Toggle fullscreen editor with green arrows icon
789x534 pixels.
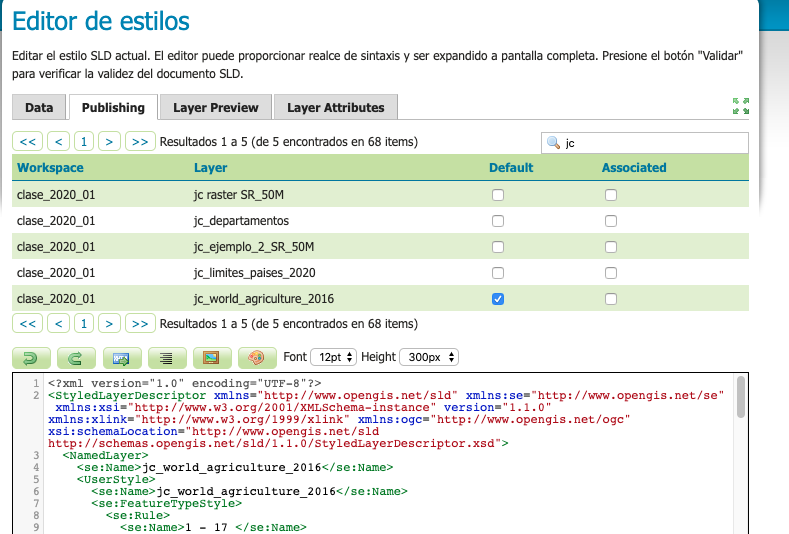tap(740, 106)
